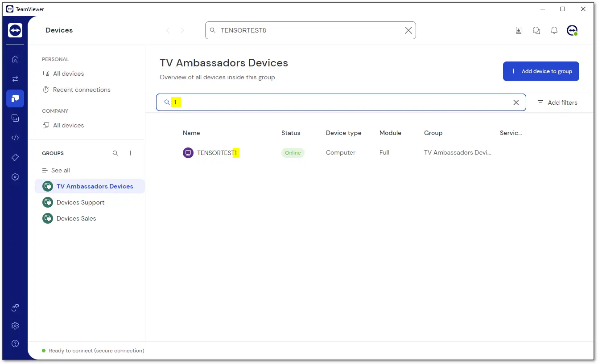Image resolution: width=598 pixels, height=364 pixels.
Task: Click the TENSORTEST1 device icon
Action: (x=188, y=153)
